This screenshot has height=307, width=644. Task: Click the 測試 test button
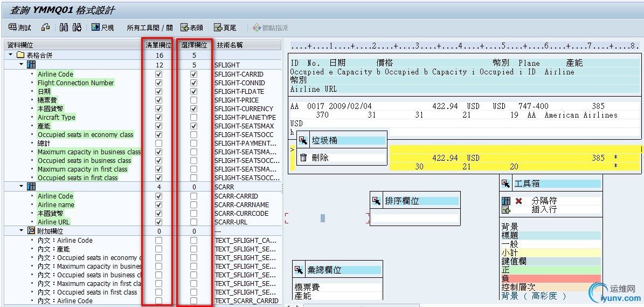[x=20, y=28]
